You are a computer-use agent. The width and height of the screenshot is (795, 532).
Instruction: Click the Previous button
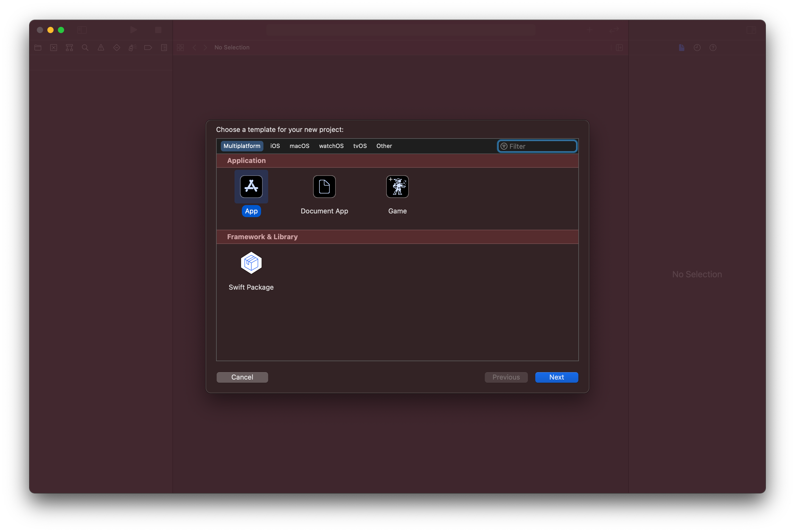506,377
